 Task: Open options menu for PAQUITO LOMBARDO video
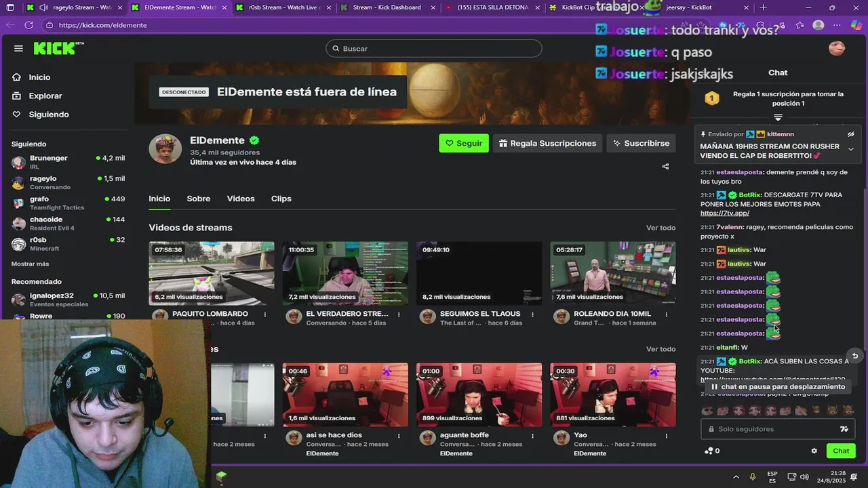point(265,314)
